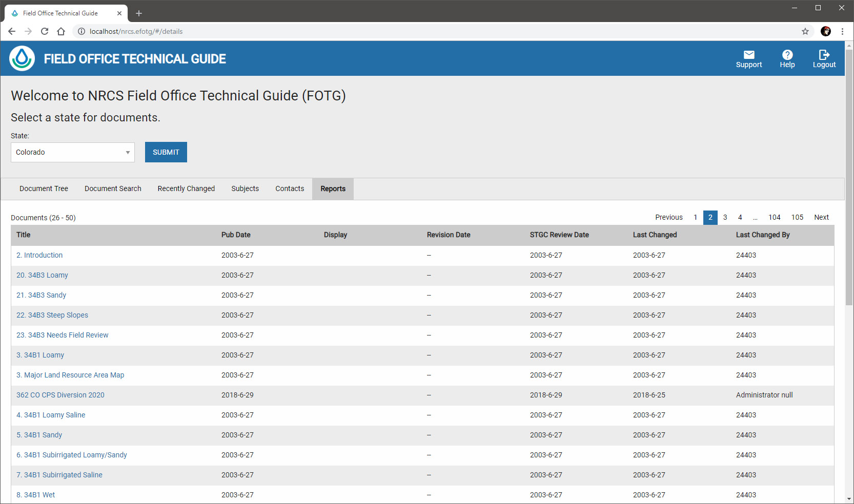This screenshot has width=854, height=504.
Task: Open the Contacts tab
Action: 290,188
